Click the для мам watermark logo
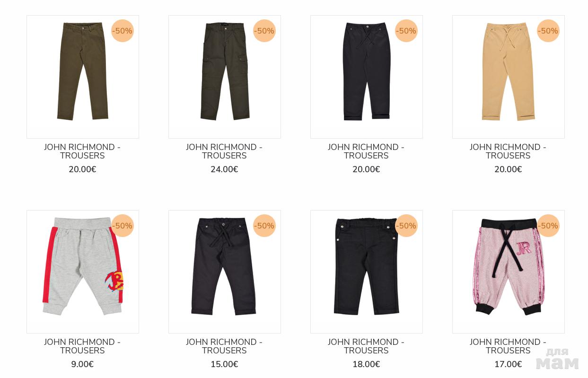 (x=557, y=359)
